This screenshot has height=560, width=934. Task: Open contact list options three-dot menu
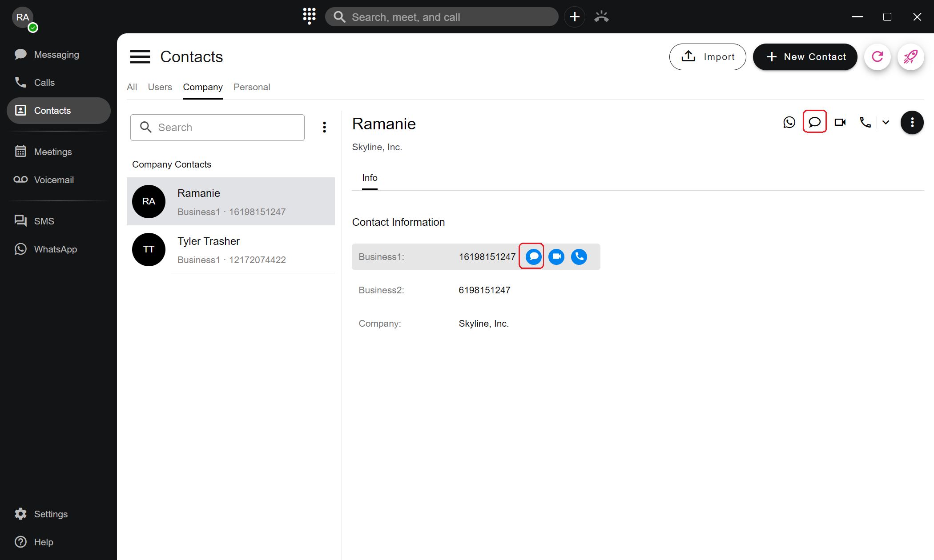pos(324,128)
